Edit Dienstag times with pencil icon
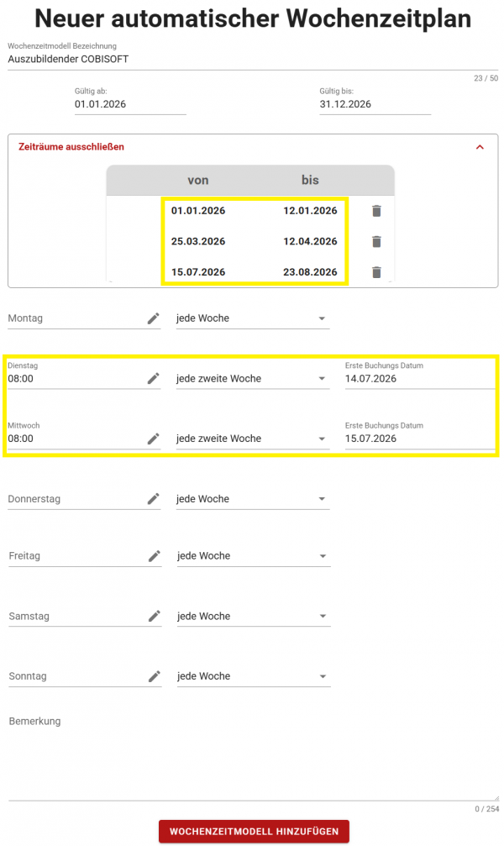This screenshot has height=846, width=504. [153, 379]
